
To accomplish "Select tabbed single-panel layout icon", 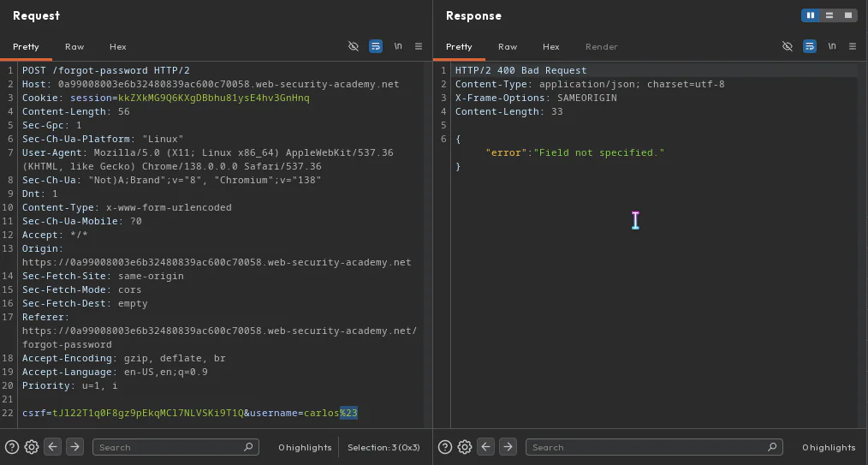I will [848, 15].
